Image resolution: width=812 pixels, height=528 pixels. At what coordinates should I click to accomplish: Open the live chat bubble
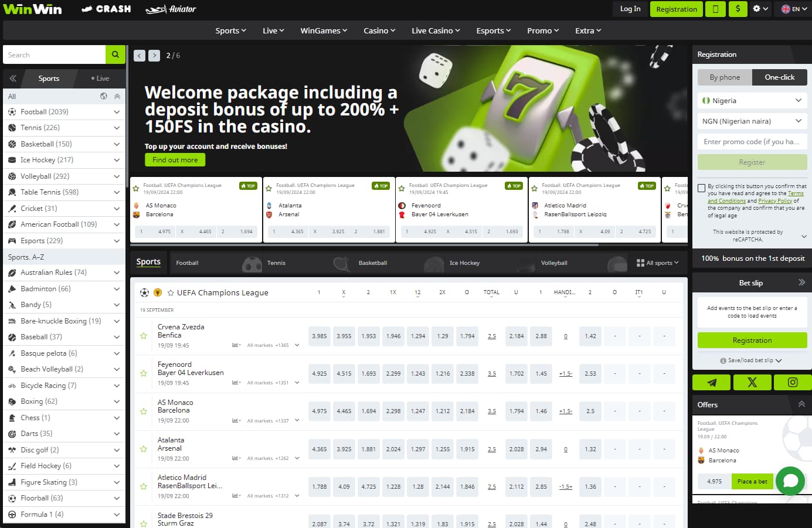[x=790, y=481]
